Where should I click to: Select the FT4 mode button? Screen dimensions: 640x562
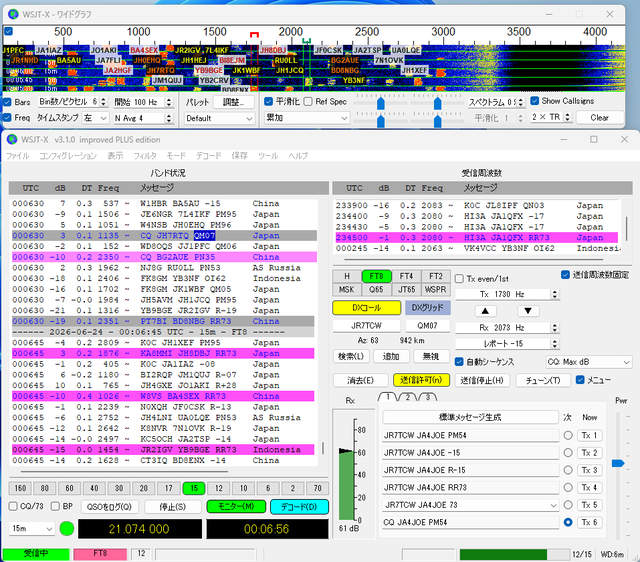pos(406,276)
